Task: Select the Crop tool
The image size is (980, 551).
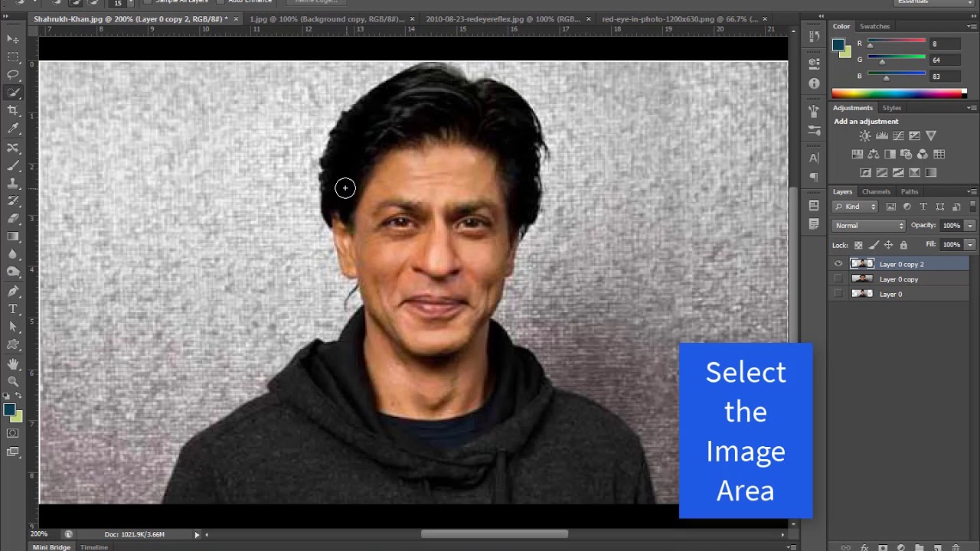Action: coord(13,112)
